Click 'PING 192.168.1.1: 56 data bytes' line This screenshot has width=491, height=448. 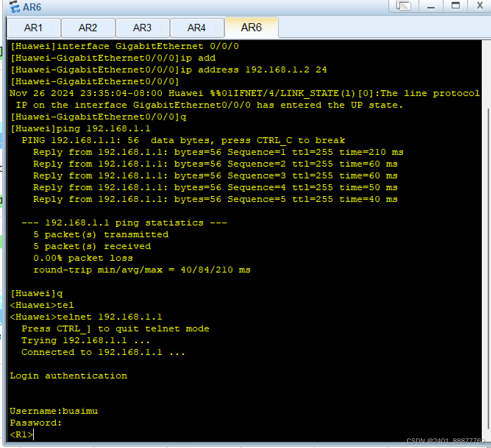pyautogui.click(x=183, y=141)
